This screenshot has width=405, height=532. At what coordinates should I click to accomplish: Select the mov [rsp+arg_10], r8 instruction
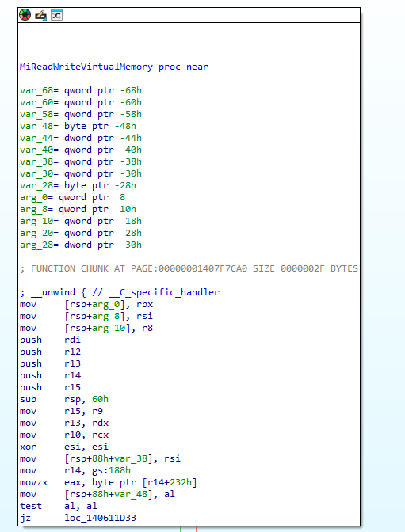[86, 328]
